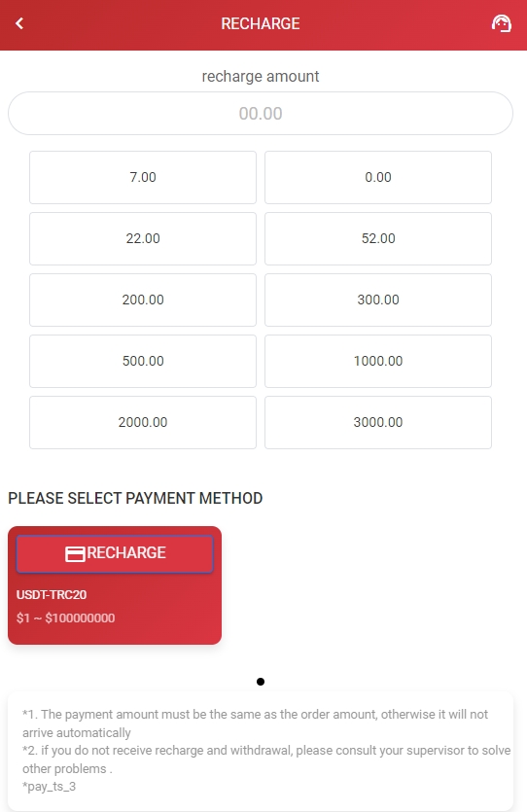Click the red RECHARGE payment button
Screen dimensions: 527x812
point(115,553)
